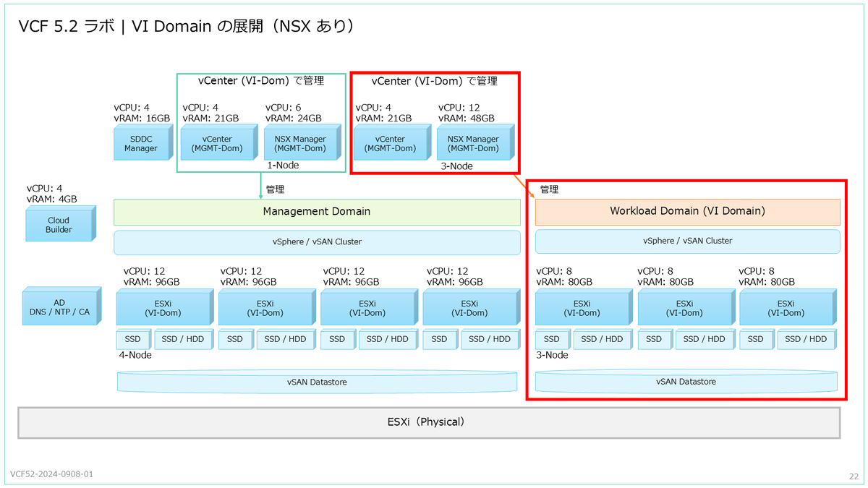Image resolution: width=868 pixels, height=488 pixels.
Task: Click the footer text "VCF52-2024-0908-01"
Action: (x=51, y=475)
